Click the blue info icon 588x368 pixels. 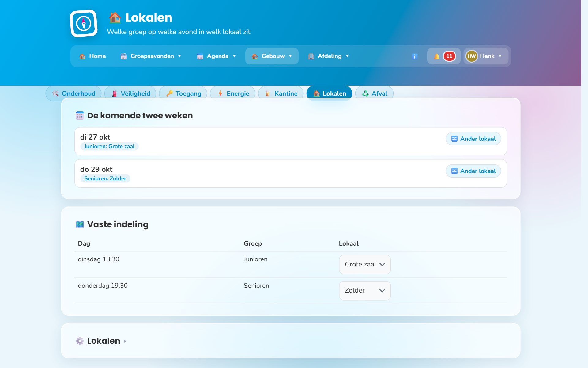point(415,56)
